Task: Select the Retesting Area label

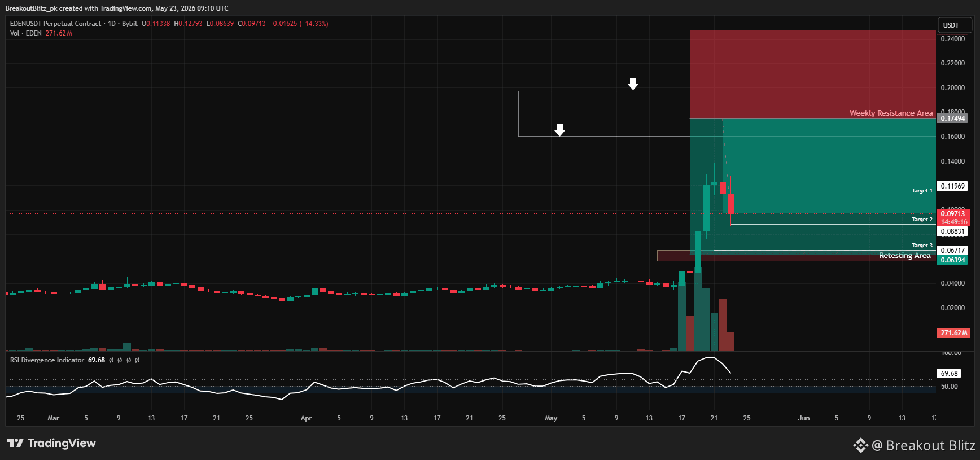Action: tap(905, 256)
